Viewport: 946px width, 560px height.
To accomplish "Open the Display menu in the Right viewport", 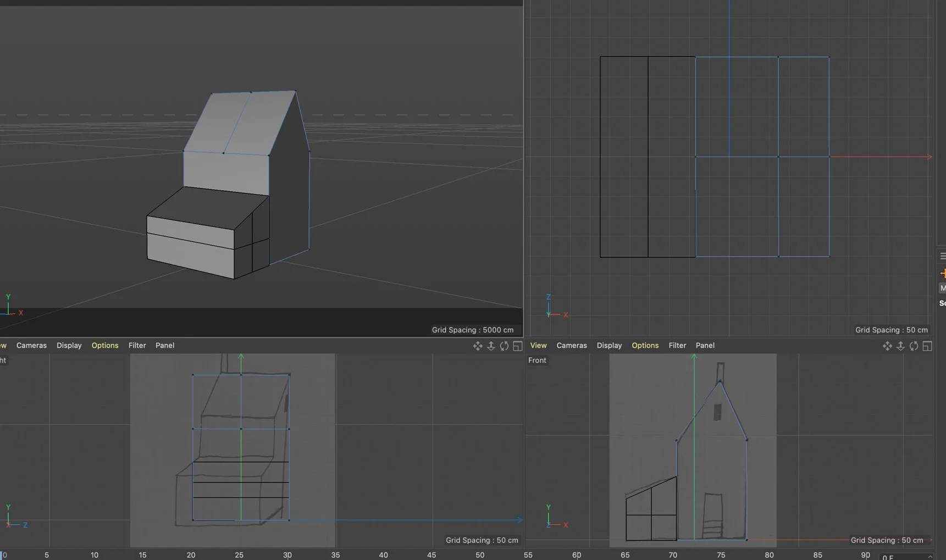I will (x=69, y=346).
